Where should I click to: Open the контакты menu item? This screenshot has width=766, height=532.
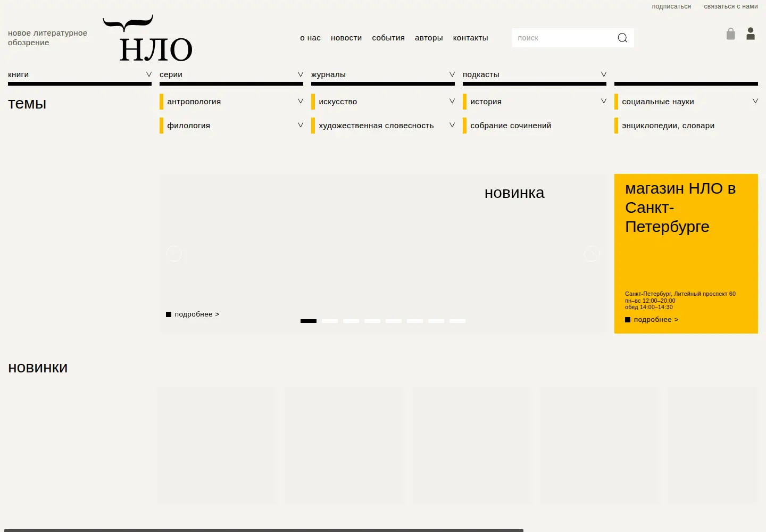(x=470, y=38)
